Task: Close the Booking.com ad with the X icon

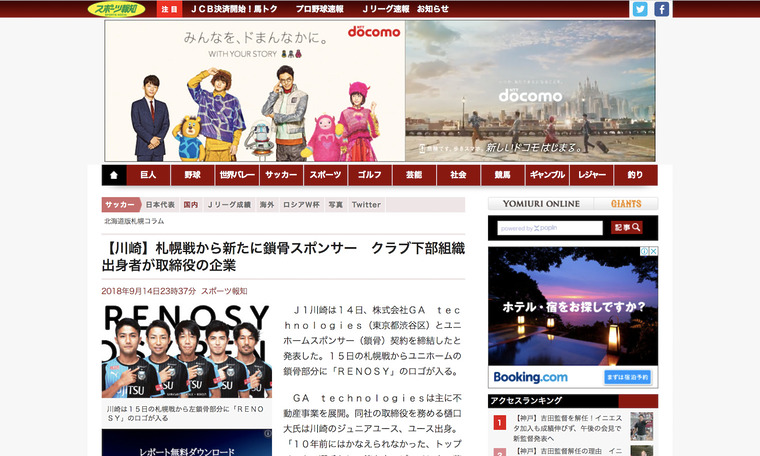Action: [653, 251]
